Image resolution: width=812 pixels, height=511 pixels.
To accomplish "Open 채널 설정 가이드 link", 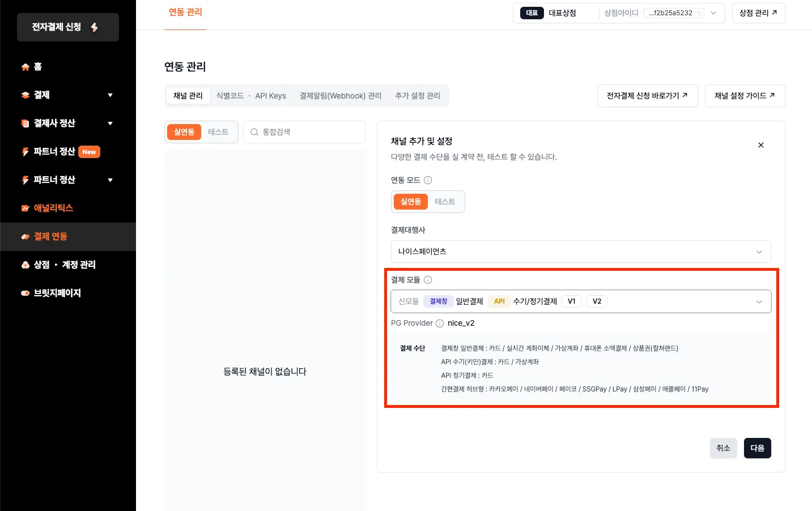I will [744, 96].
